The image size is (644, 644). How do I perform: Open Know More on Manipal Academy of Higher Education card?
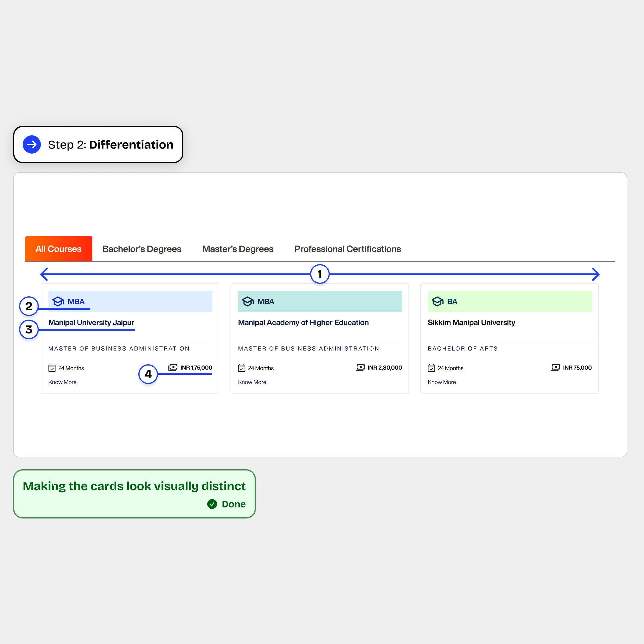252,382
